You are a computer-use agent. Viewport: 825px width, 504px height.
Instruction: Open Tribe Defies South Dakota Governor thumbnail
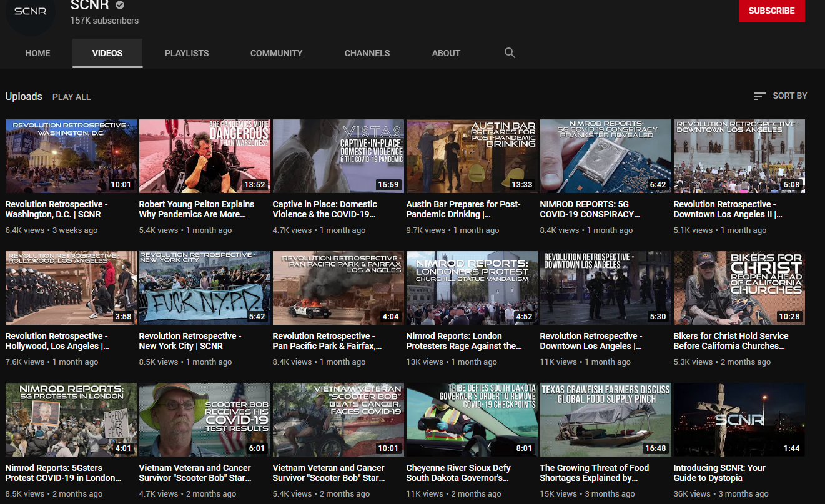472,420
